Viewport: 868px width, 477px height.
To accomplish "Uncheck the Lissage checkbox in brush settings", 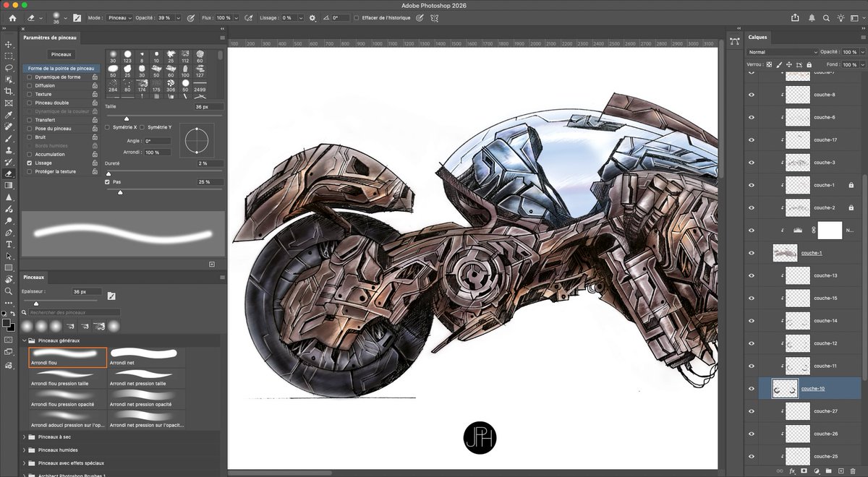I will [x=29, y=163].
